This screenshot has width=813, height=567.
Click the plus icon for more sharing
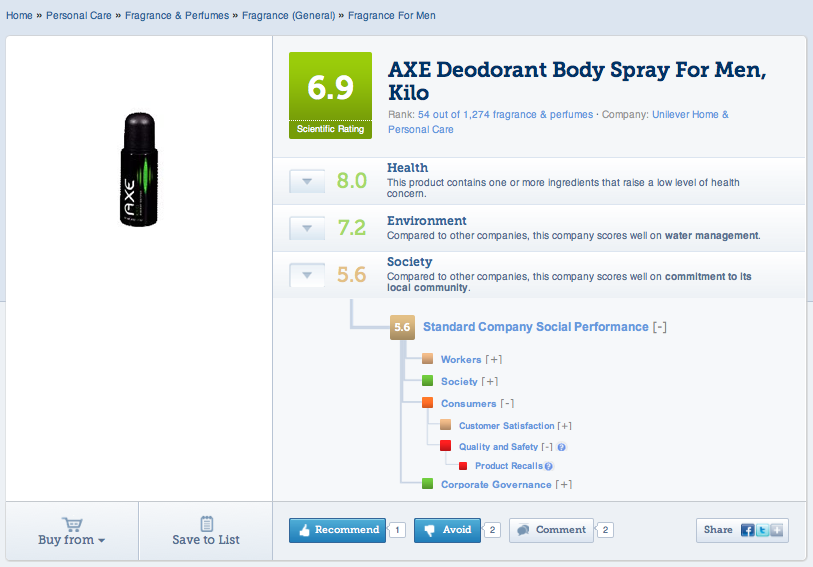[x=775, y=530]
